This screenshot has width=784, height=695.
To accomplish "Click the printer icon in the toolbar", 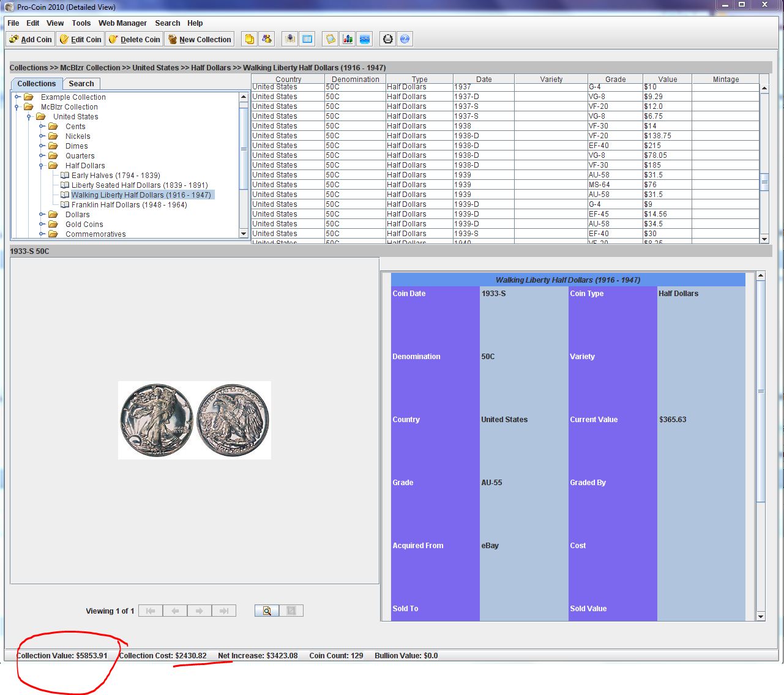I will click(387, 39).
